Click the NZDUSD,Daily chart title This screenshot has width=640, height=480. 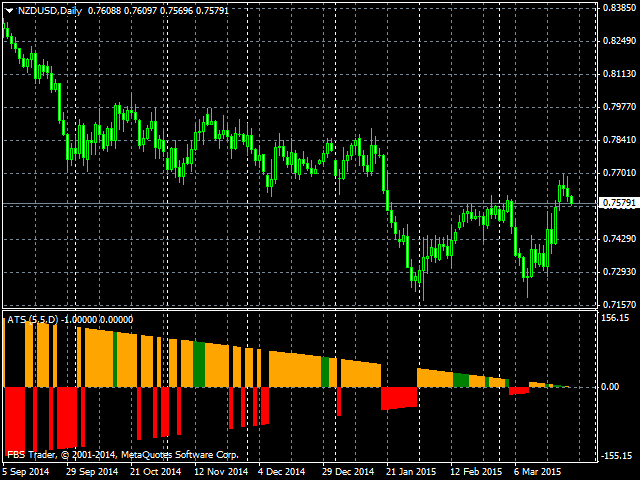pyautogui.click(x=50, y=10)
